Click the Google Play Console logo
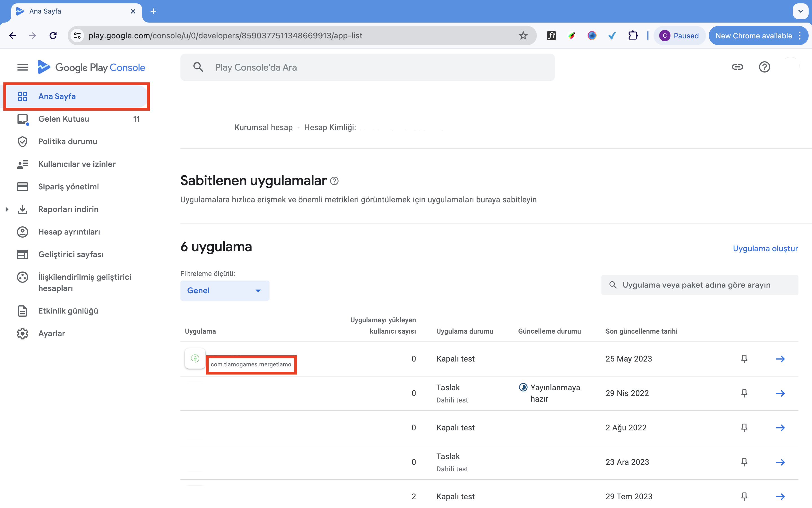This screenshot has width=812, height=508. pos(91,67)
